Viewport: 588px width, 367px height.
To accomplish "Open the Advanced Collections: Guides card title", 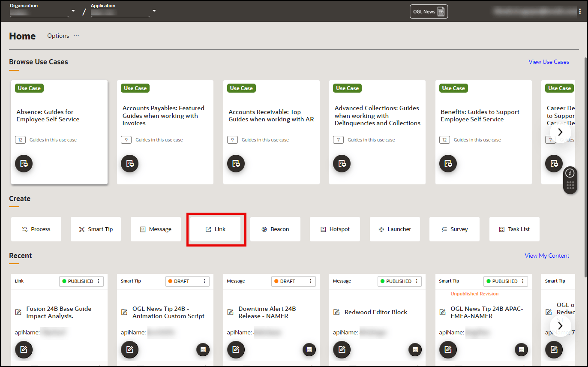I will coord(378,116).
